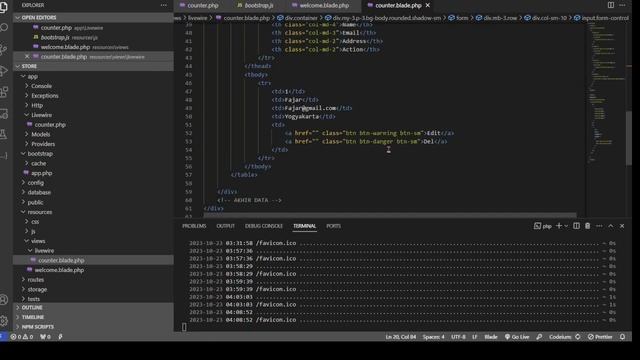Open the Debug Console panel tab

pos(264,226)
